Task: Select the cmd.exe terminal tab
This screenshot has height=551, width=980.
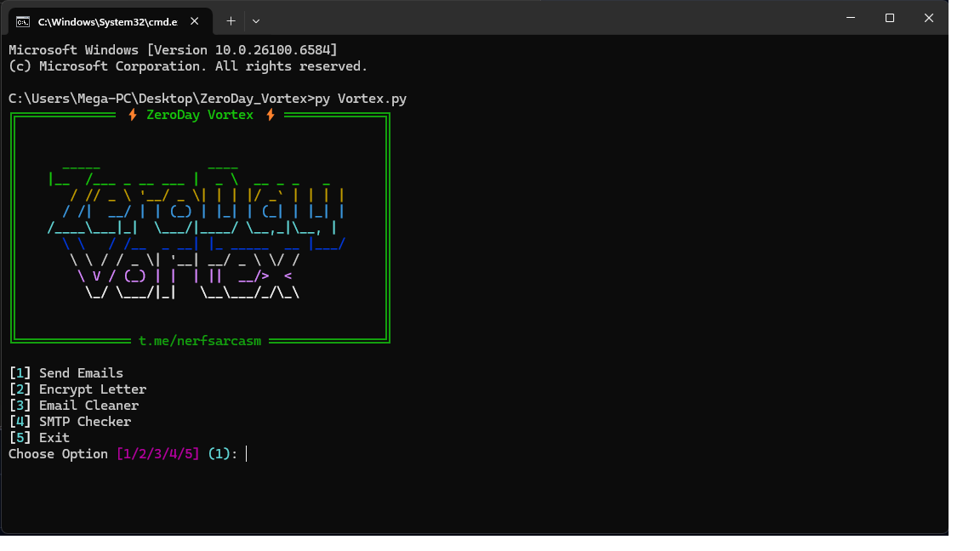Action: point(111,21)
